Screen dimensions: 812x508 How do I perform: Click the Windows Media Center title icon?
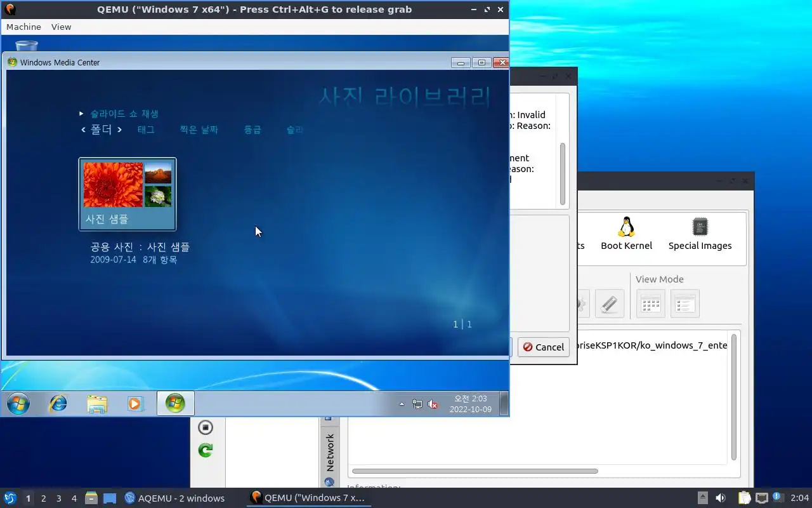tap(12, 62)
